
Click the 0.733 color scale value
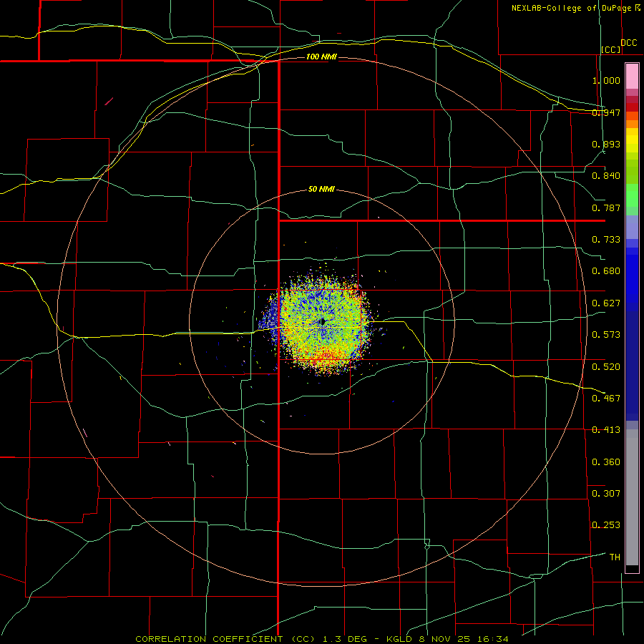(x=606, y=240)
